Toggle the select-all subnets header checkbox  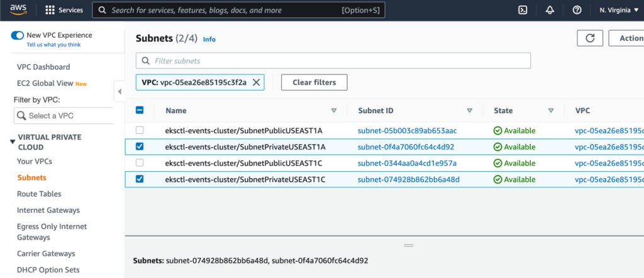(140, 110)
